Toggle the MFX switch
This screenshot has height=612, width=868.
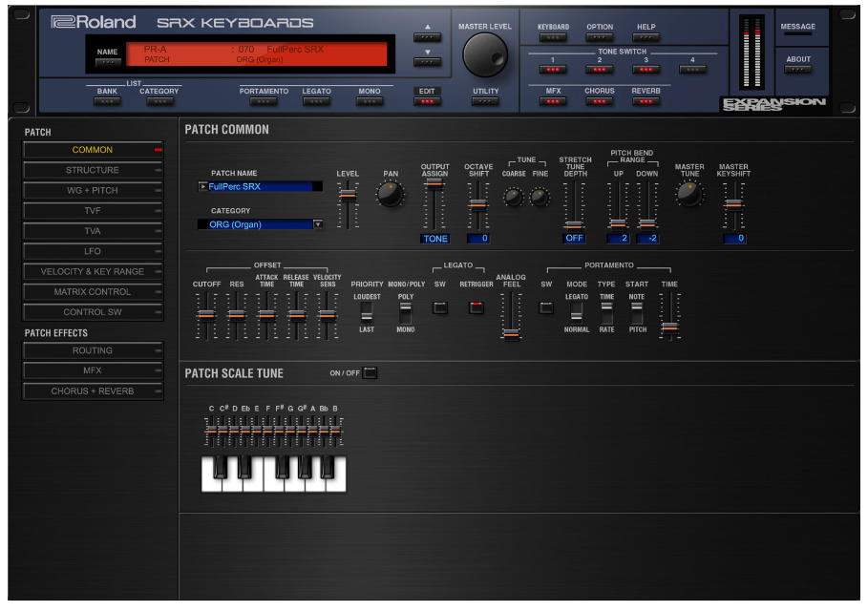point(553,102)
